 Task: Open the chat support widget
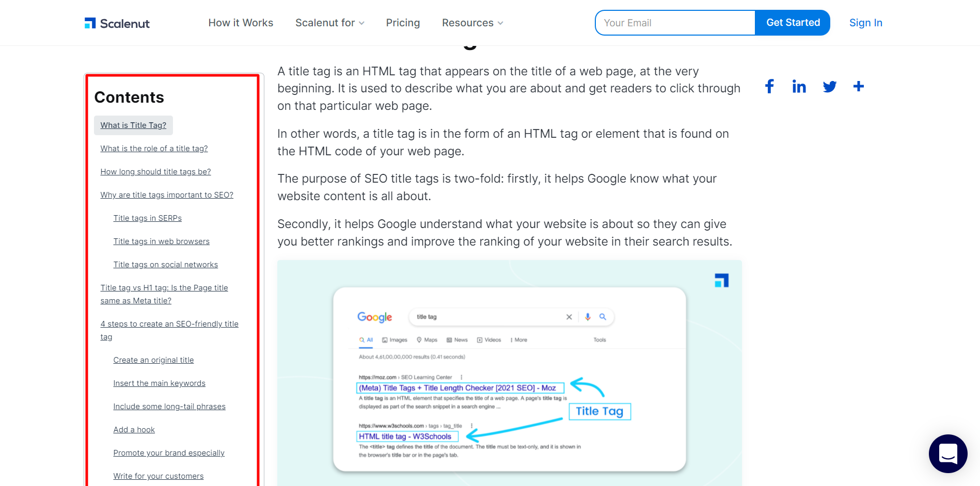(x=948, y=453)
